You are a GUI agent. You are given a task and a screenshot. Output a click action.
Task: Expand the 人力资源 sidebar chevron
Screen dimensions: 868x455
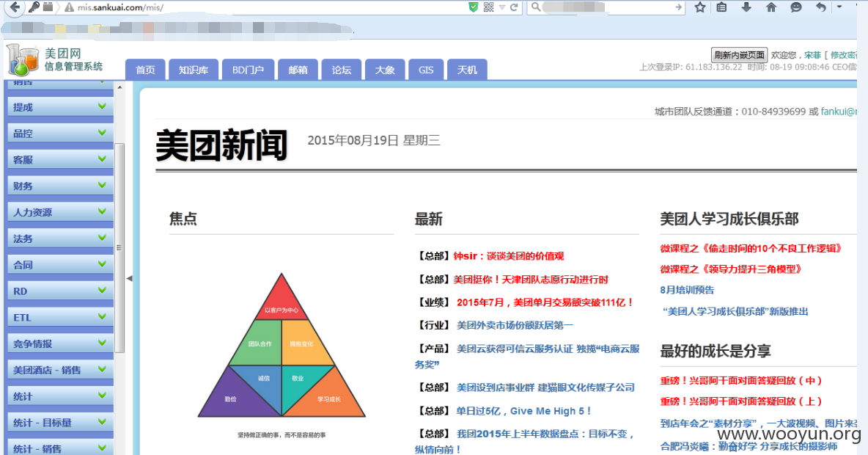(102, 211)
